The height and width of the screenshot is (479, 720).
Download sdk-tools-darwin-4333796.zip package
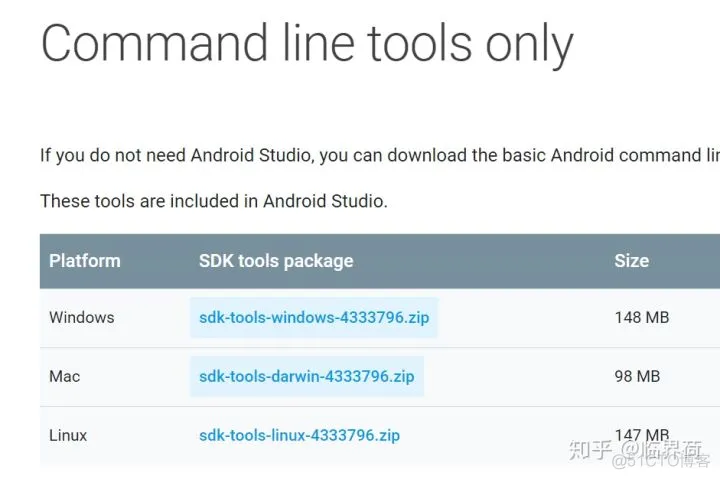307,376
